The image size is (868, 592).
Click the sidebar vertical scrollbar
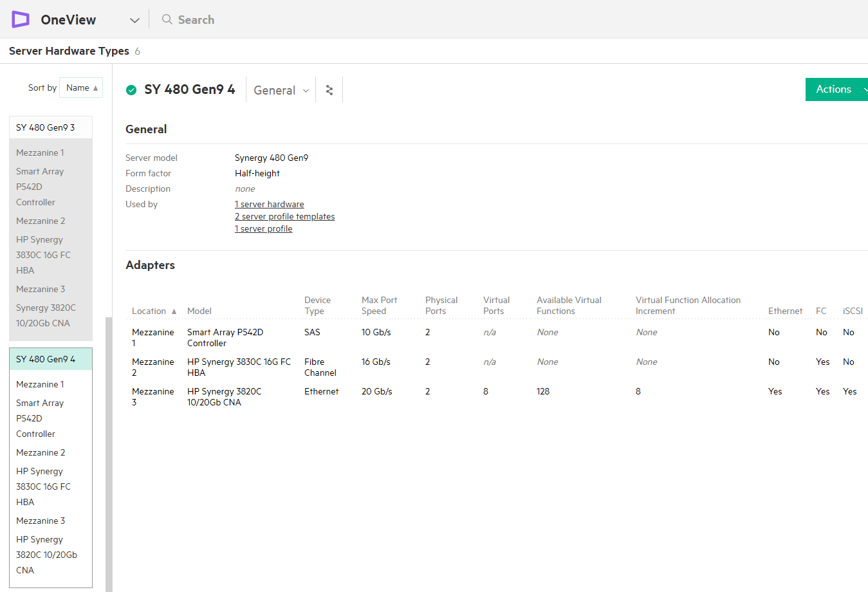point(109,454)
